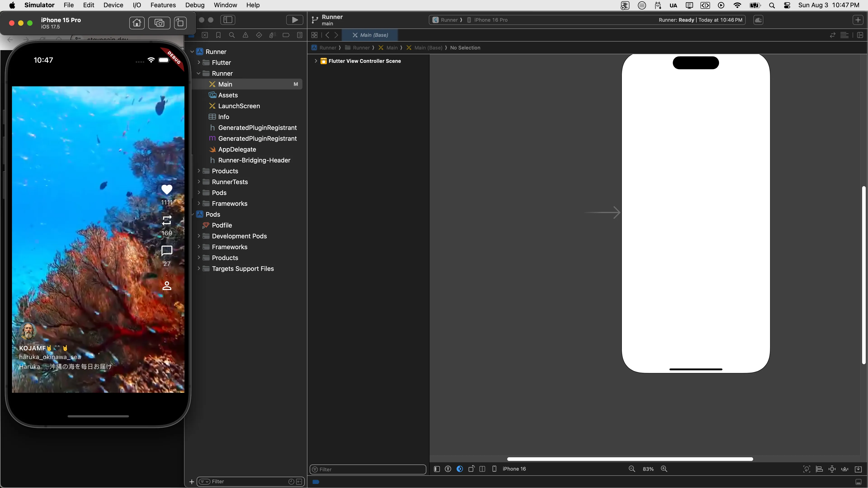Collapse the Runner group folder
The image size is (868, 488).
point(198,73)
